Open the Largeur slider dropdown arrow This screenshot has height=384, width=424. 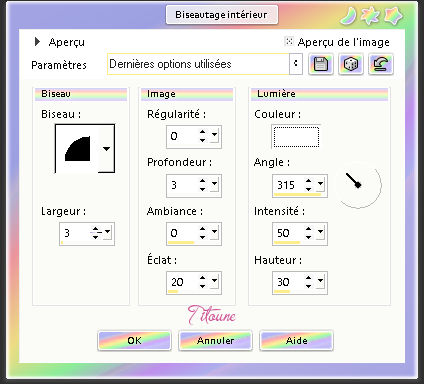(x=107, y=232)
